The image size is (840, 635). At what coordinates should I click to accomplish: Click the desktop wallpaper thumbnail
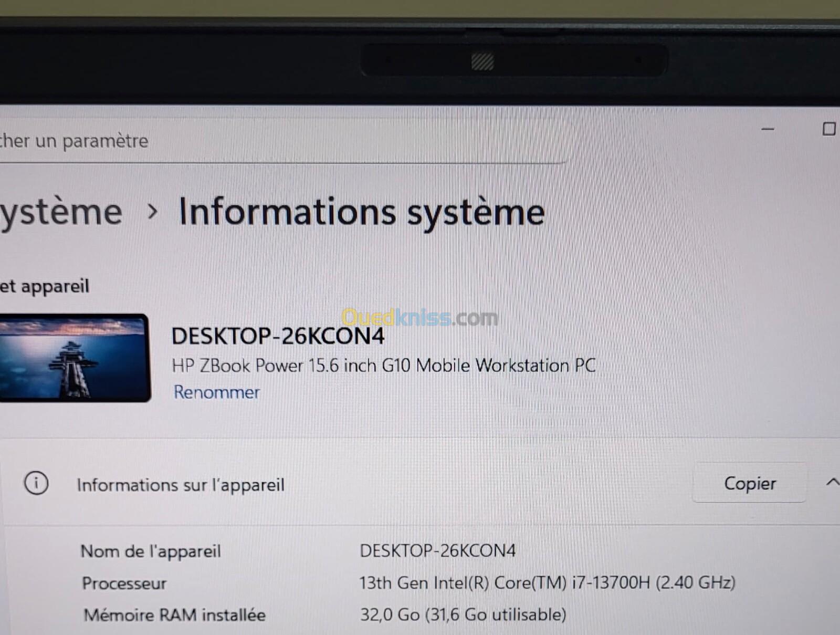(x=75, y=358)
